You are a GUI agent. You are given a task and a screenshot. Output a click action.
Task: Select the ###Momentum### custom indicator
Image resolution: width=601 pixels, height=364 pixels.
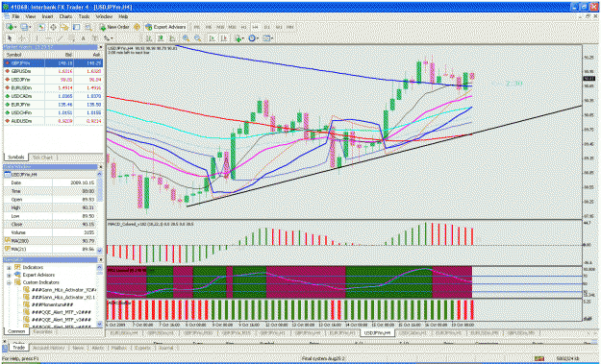(x=52, y=304)
